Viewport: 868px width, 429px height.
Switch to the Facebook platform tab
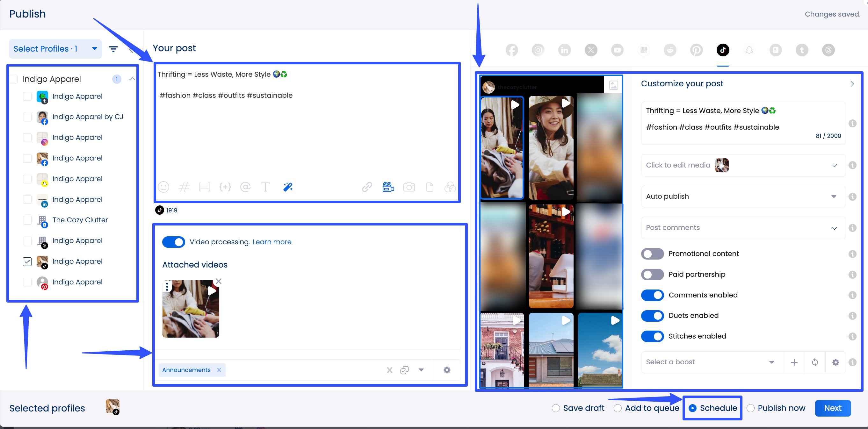(x=511, y=50)
